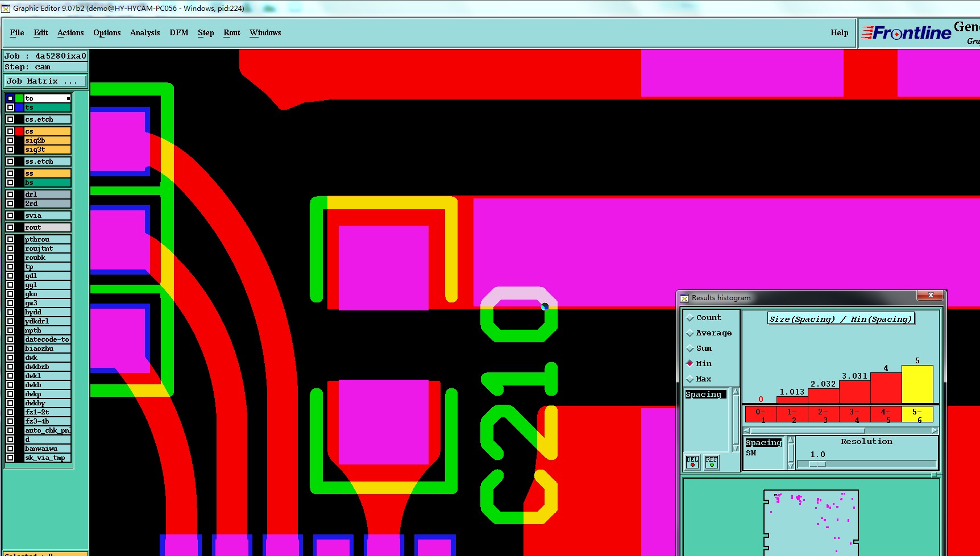Toggle display checkbox for layer 'cs.etch'
980x556 pixels.
click(x=10, y=119)
